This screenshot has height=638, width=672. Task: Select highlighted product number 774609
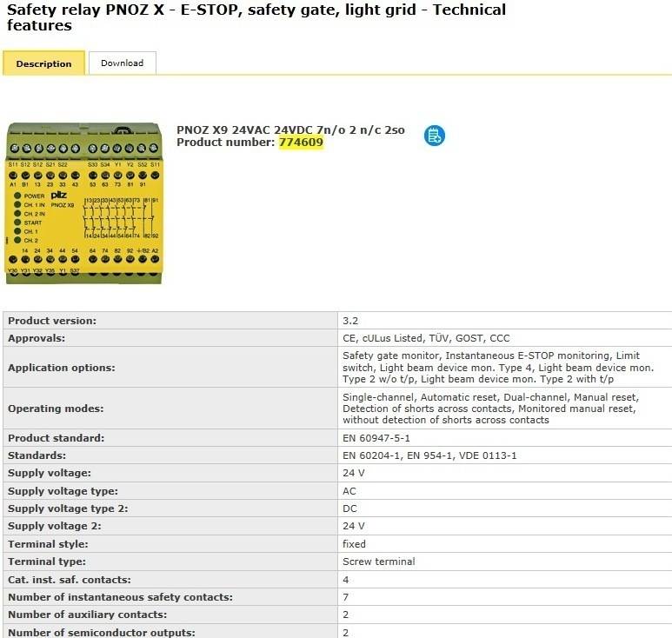[301, 143]
